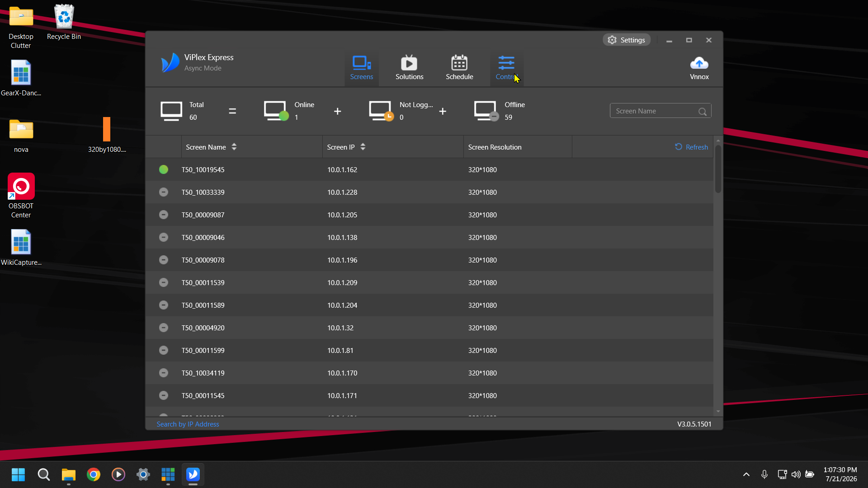Sort by Screen IP arrows
Screen dimensions: 868x488
(363, 147)
